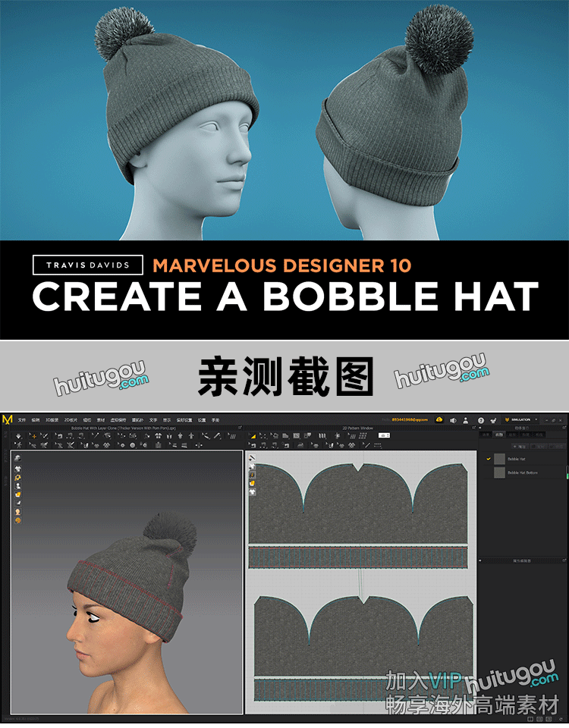The width and height of the screenshot is (569, 728).
Task: Open the 3D服装 menu
Action: (52, 419)
